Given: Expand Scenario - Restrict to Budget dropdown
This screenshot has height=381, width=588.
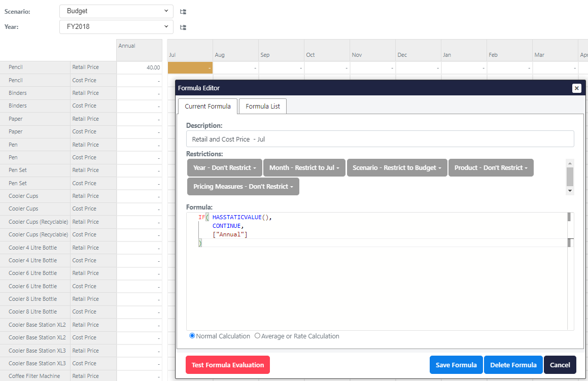Looking at the screenshot, I should (396, 168).
